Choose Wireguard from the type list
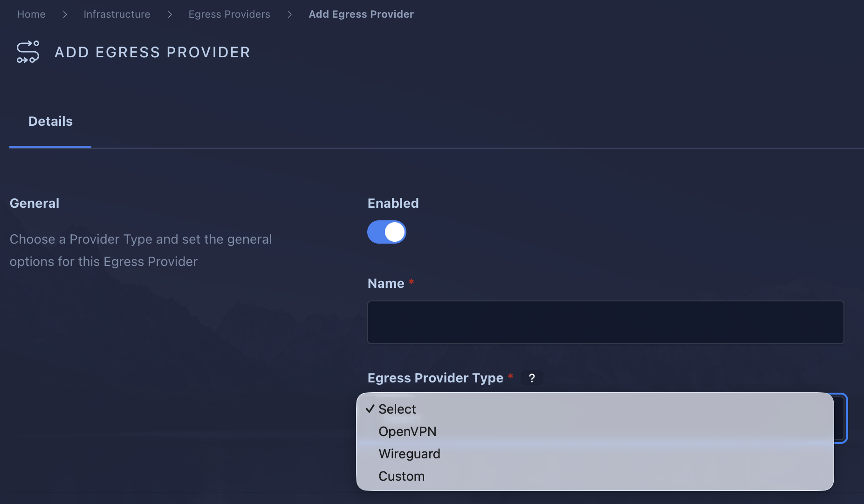864x504 pixels. tap(409, 454)
